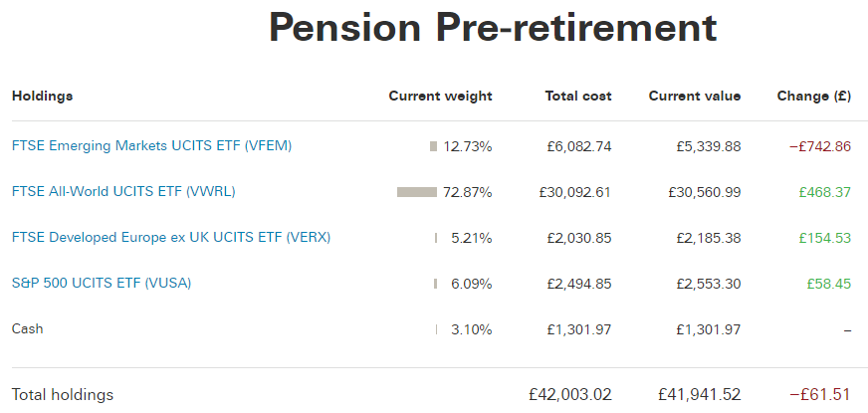Click the £30,560.99 current value
Screen dimensions: 868x413
[704, 192]
